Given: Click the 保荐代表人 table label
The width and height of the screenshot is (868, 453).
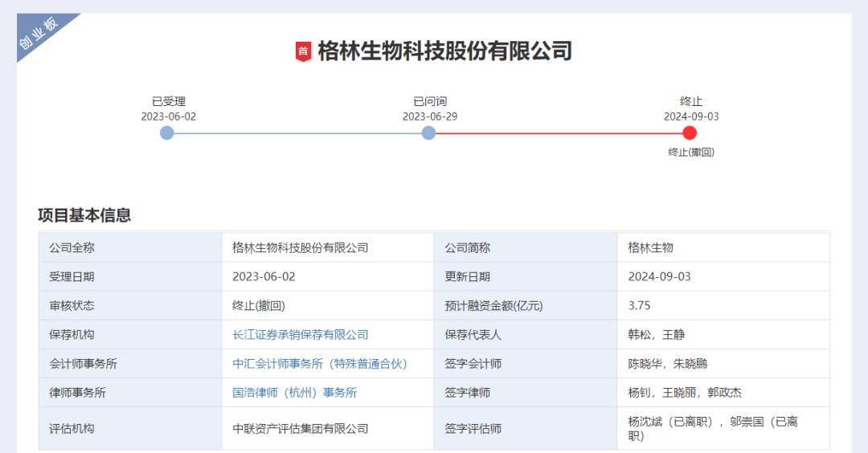Looking at the screenshot, I should click(473, 335).
